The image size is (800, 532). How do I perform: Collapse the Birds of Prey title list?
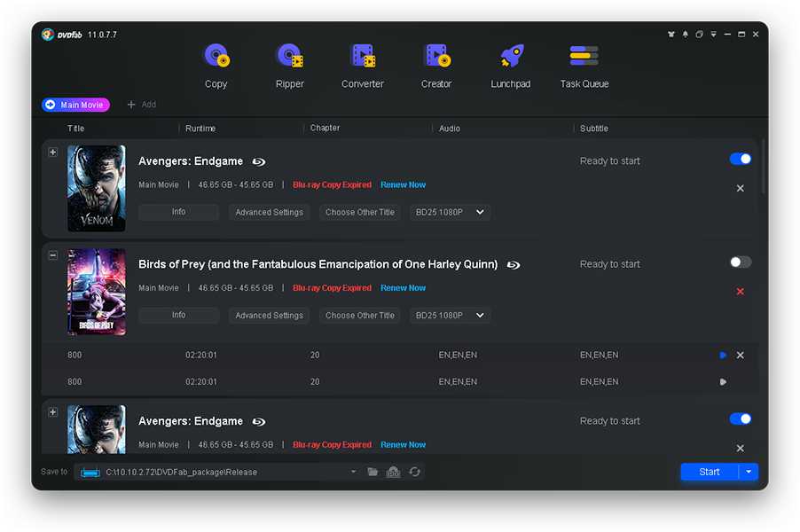53,255
